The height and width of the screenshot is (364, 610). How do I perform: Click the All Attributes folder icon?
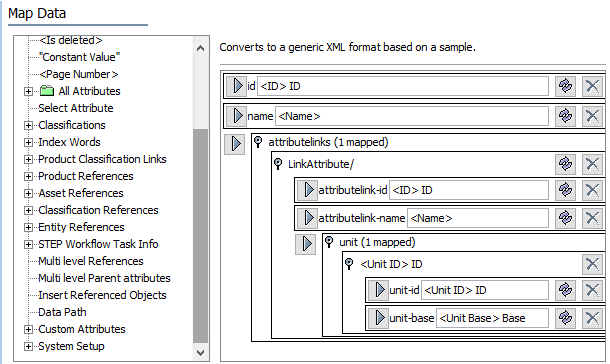point(47,91)
